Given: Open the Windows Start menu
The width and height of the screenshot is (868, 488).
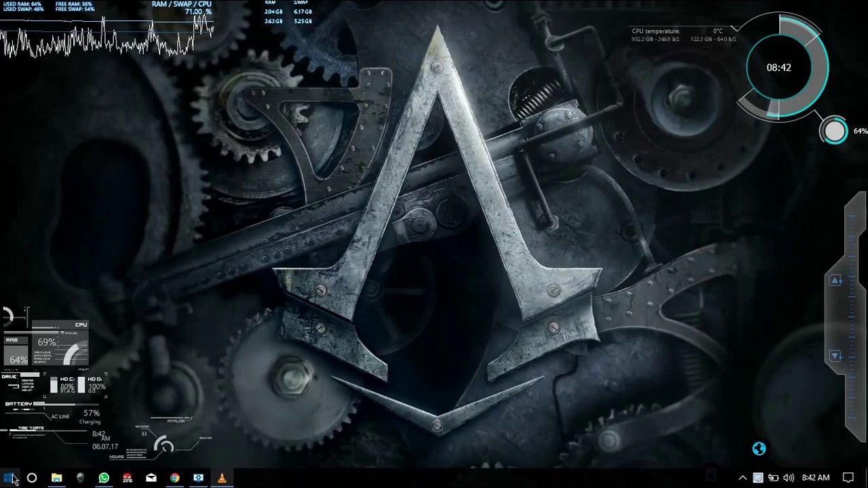Looking at the screenshot, I should (x=9, y=477).
